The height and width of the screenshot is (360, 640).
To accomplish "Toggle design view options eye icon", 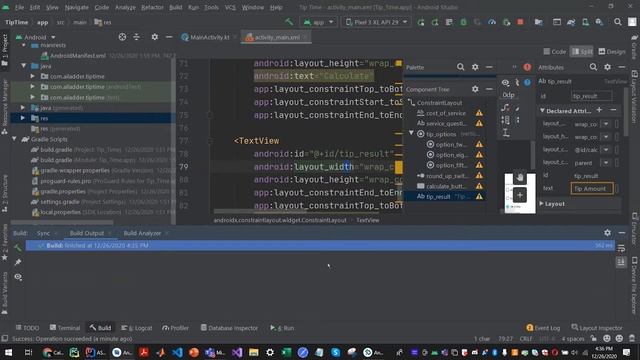I will (x=505, y=82).
